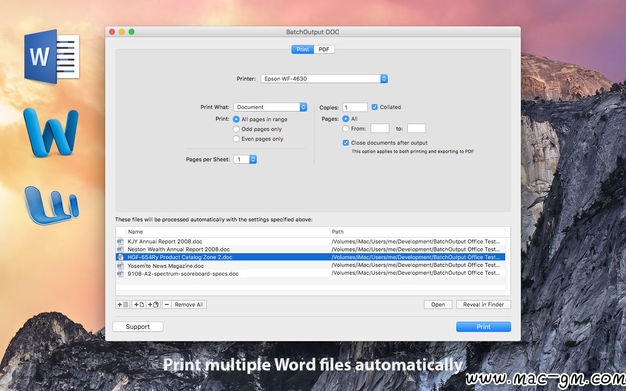Click the blue Print button
Image resolution: width=626 pixels, height=391 pixels.
coord(483,327)
